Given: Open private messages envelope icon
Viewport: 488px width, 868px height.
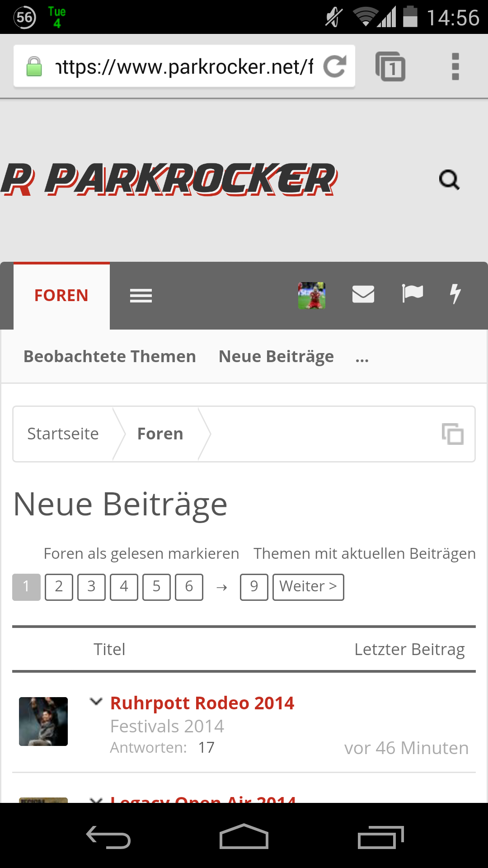Looking at the screenshot, I should 363,294.
